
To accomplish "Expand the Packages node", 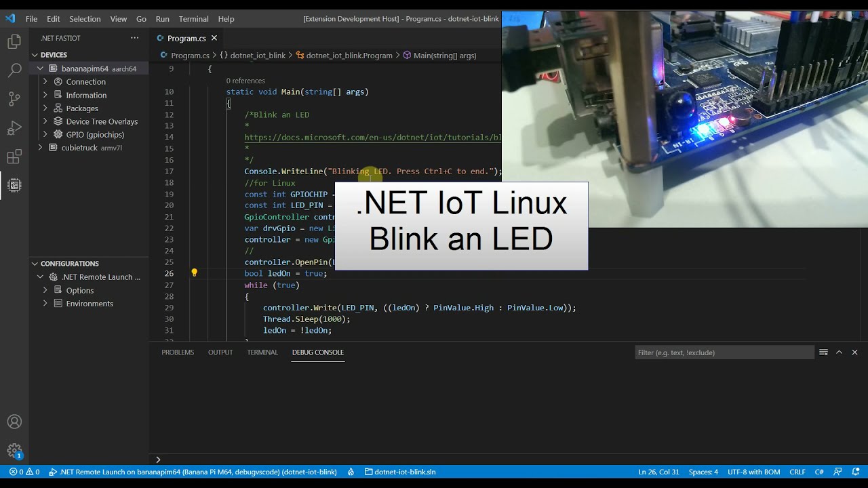I will [x=45, y=108].
